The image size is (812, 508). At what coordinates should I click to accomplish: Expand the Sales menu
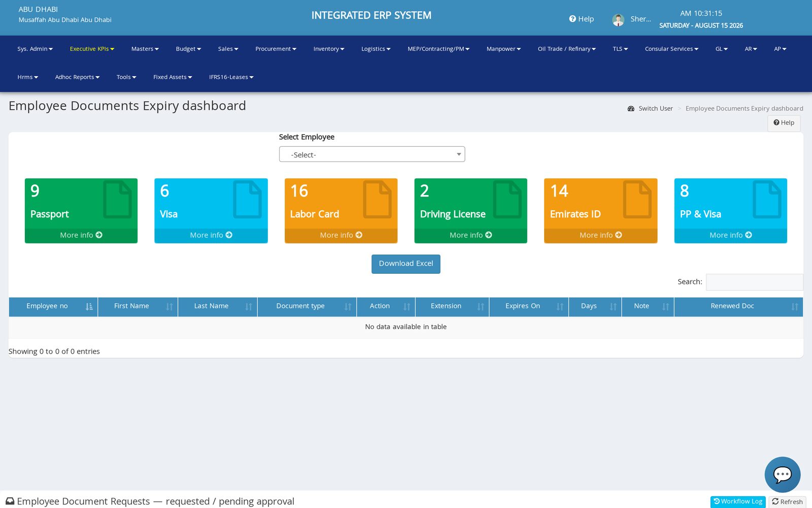click(228, 49)
